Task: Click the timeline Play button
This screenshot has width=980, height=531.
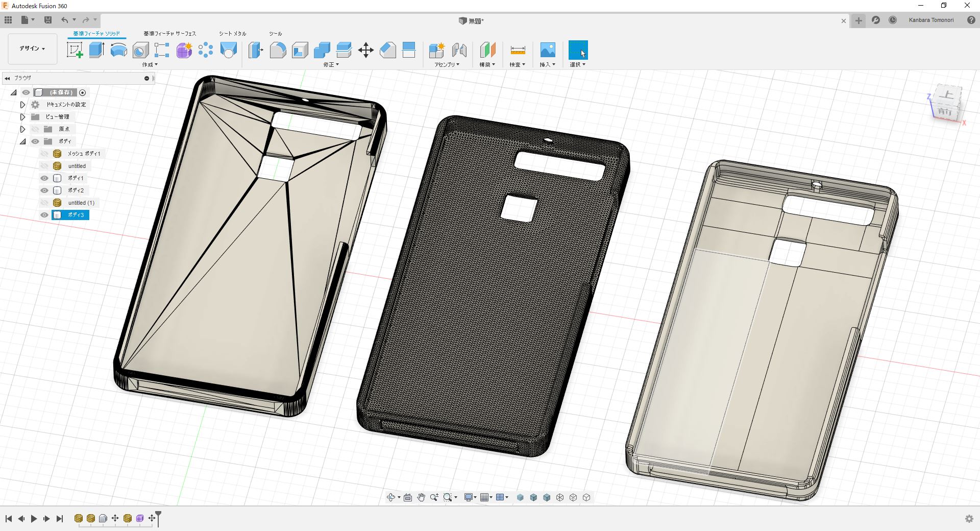Action: (x=34, y=519)
